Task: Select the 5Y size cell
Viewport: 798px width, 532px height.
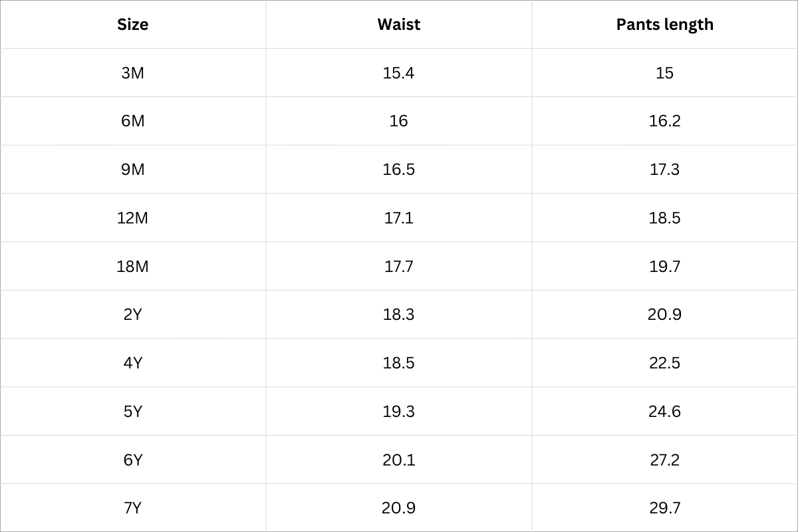Action: (x=133, y=412)
